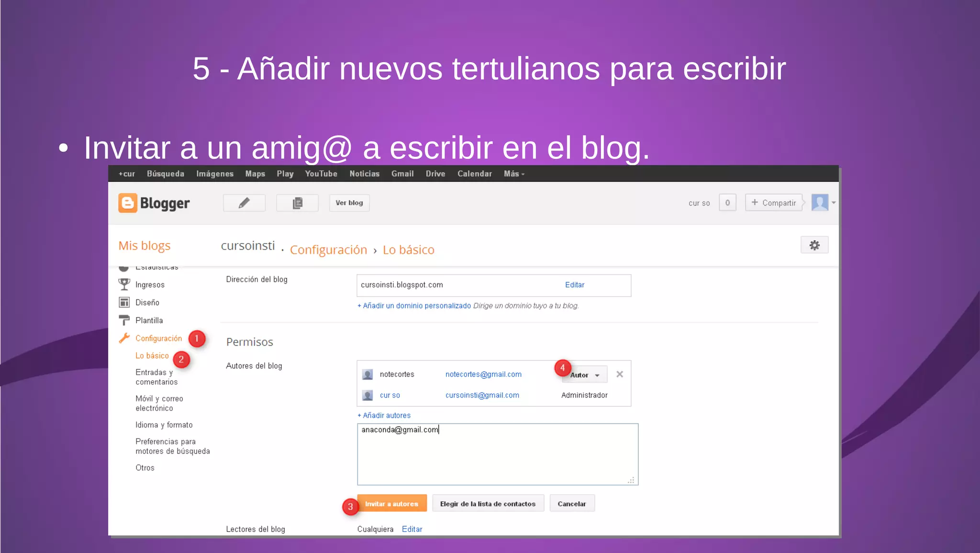980x553 pixels.
Task: Open Noticias in the Google bar
Action: (x=364, y=174)
